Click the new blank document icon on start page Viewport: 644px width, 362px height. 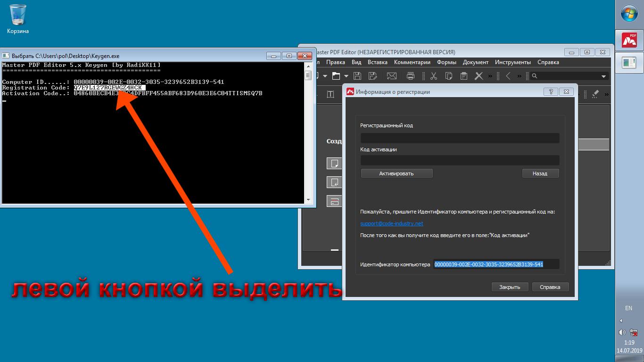[x=334, y=164]
